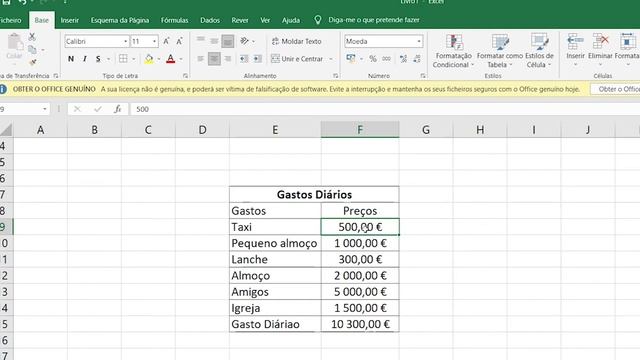Align text to top icon
Image resolution: width=640 pixels, height=360 pixels.
pos(200,40)
